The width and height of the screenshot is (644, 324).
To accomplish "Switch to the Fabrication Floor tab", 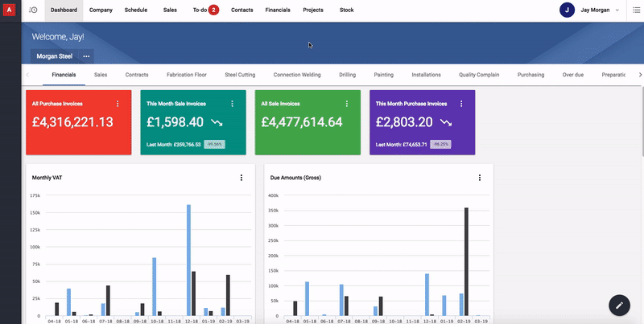I will (186, 75).
